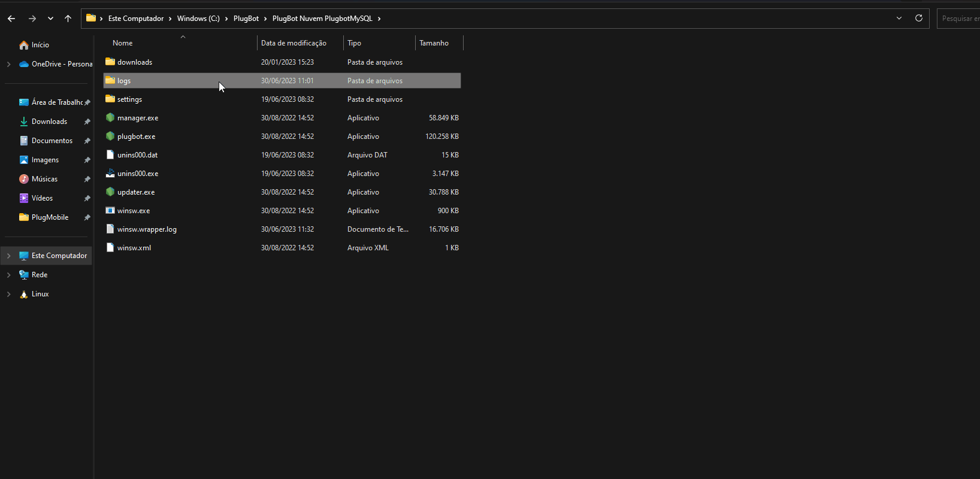Go forward with the right arrow button

tap(32, 19)
